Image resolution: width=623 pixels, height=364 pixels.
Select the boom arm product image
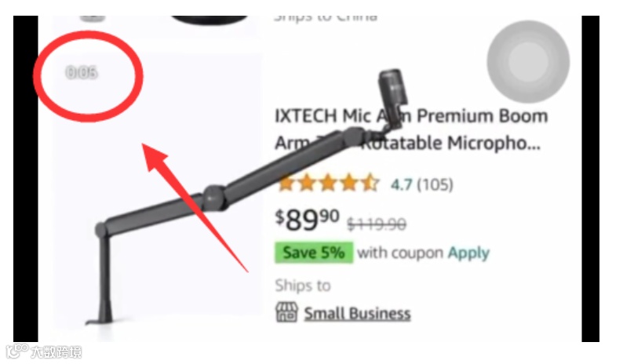(x=246, y=195)
